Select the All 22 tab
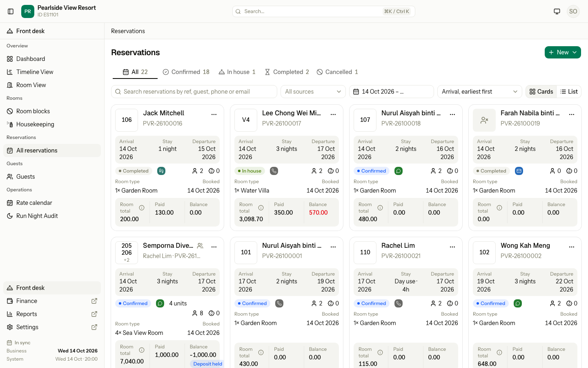 click(135, 72)
